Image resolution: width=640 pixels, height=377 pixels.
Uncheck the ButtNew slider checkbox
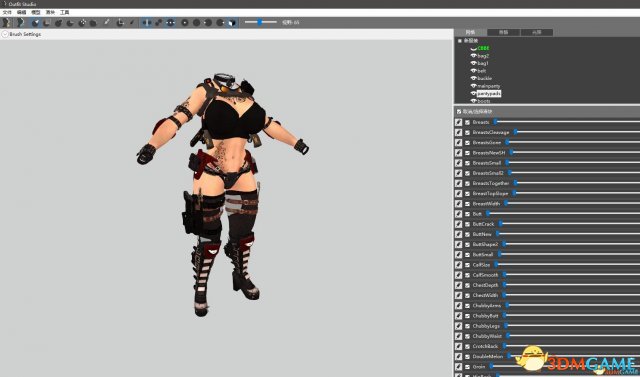468,234
